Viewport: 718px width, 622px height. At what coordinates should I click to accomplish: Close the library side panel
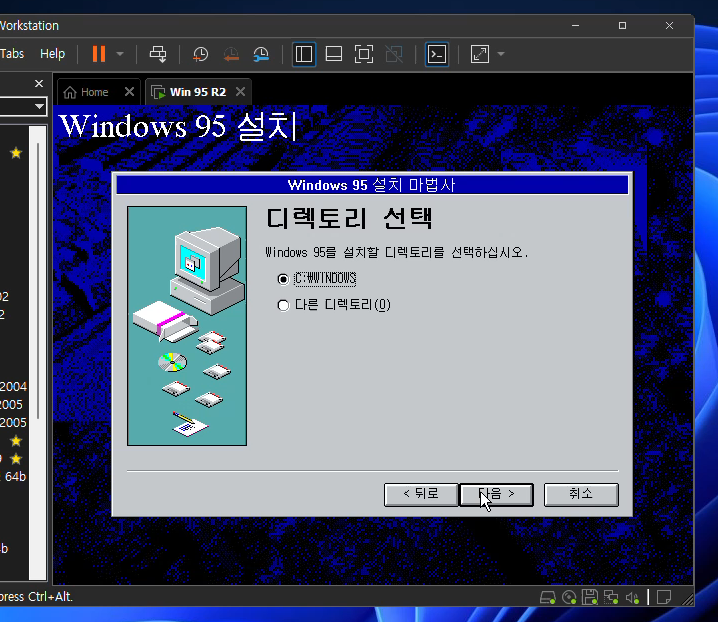39,83
